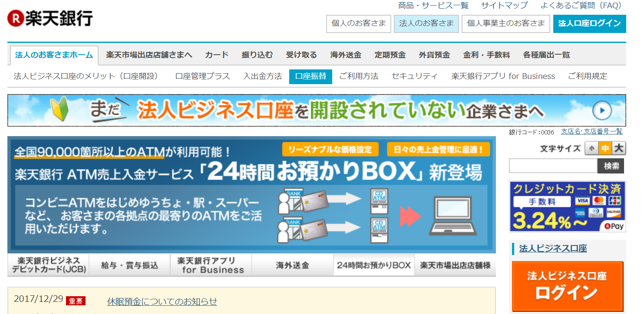Show 24時間お預かりBOX slide tab
The height and width of the screenshot is (314, 644).
[x=374, y=265]
